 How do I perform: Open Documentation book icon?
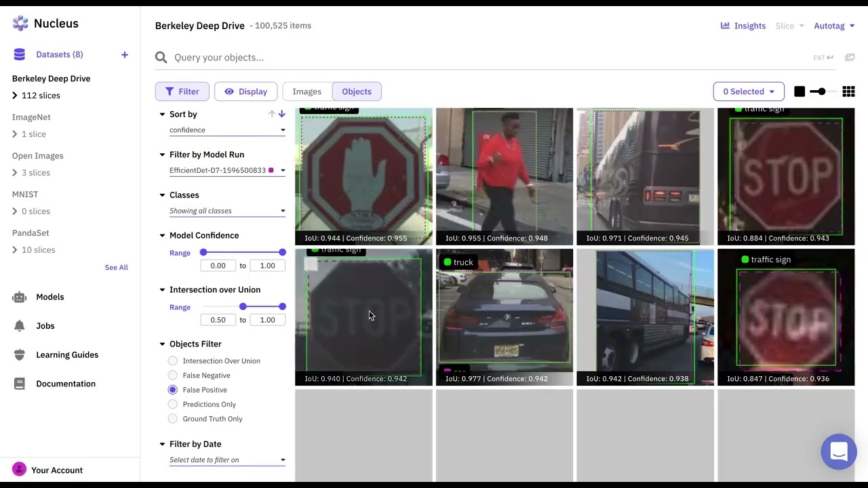(x=20, y=384)
